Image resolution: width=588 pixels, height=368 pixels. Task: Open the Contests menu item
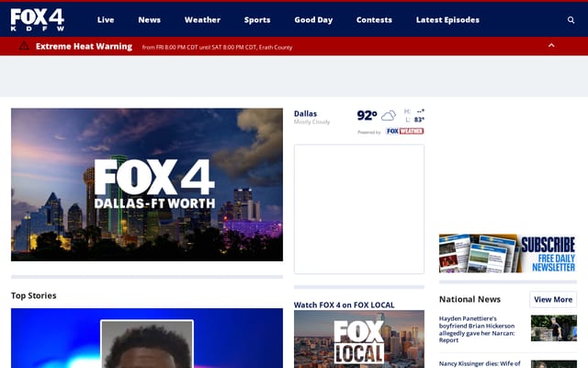(x=374, y=20)
